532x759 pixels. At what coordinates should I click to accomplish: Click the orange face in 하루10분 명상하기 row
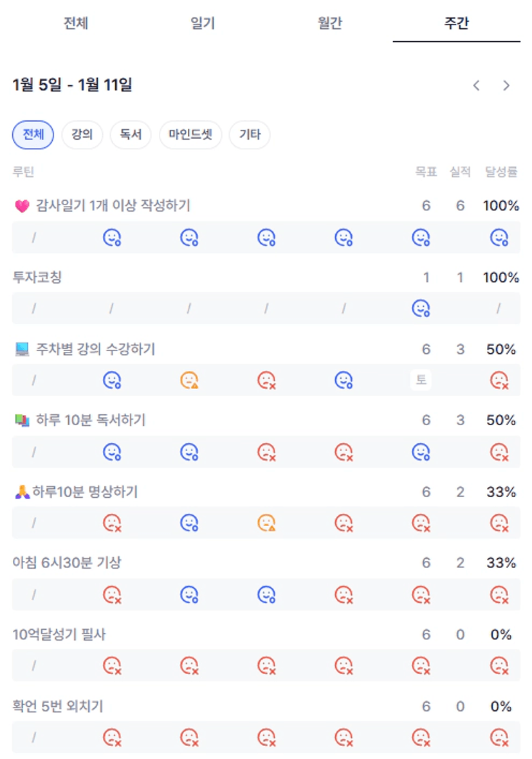266,523
